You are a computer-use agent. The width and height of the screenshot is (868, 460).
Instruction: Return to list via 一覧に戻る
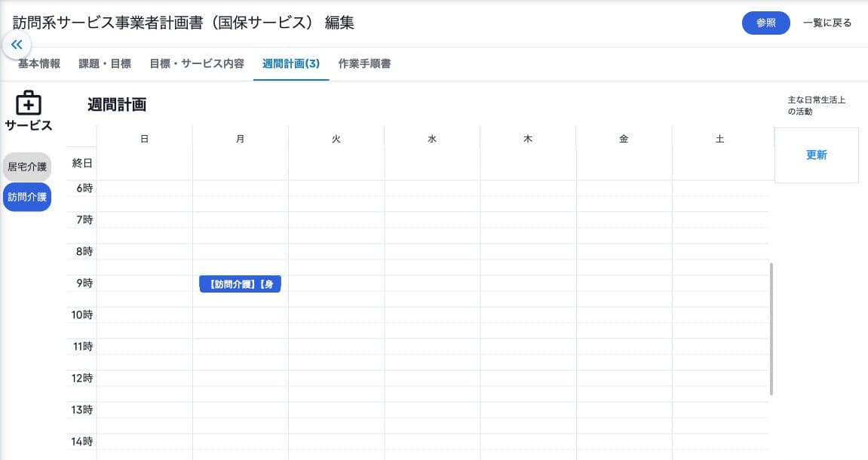tap(827, 23)
